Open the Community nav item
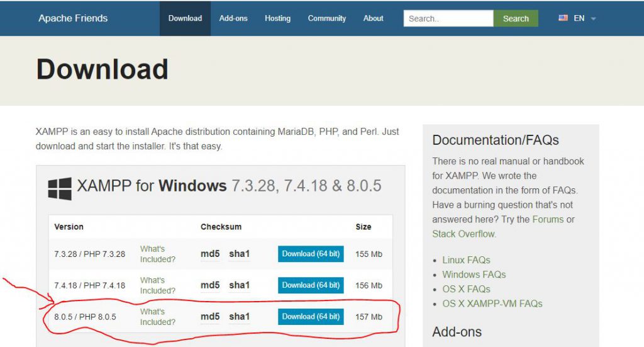The image size is (644, 347). pyautogui.click(x=326, y=18)
